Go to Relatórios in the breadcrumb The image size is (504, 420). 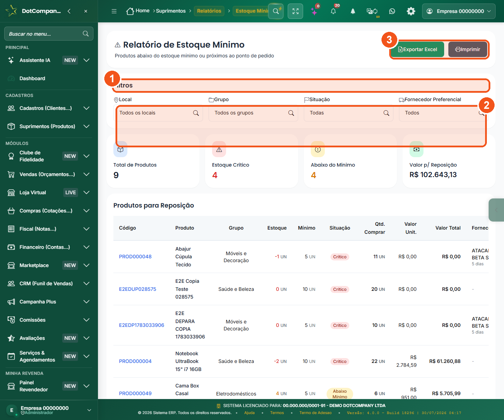pyautogui.click(x=209, y=11)
